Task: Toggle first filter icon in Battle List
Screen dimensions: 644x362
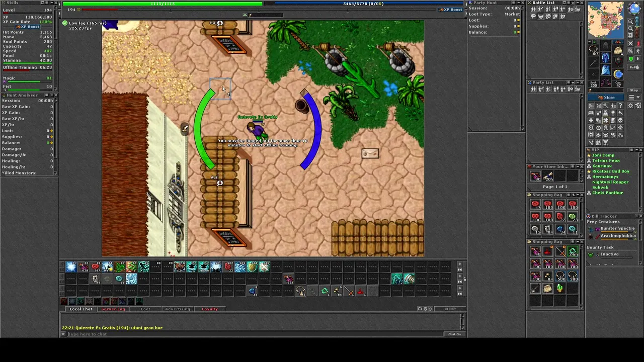Action: coord(533,9)
